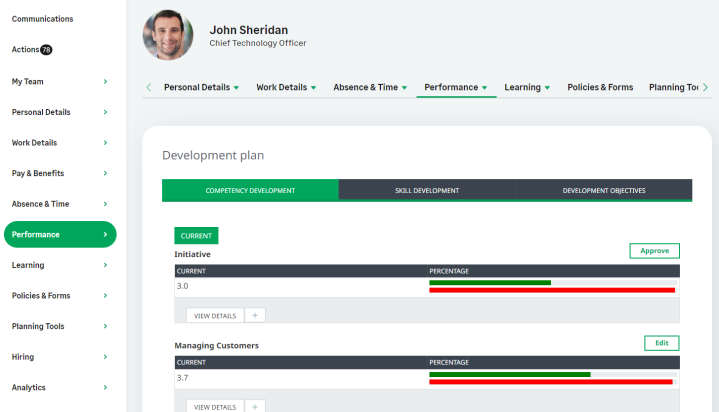Click View Details under Initiative
Viewport: 719px width, 412px height.
pyautogui.click(x=215, y=315)
